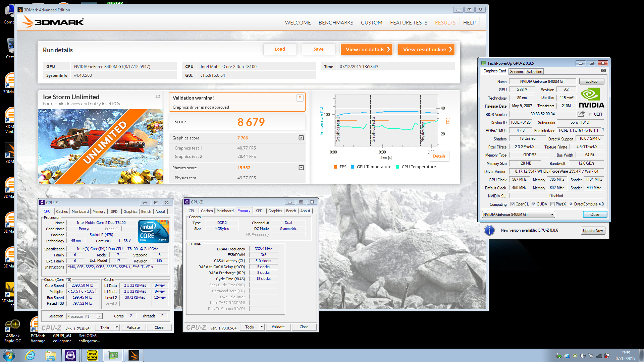644x362 pixels.
Task: Open Windows Explorer folder in taskbar
Action: click(x=51, y=355)
